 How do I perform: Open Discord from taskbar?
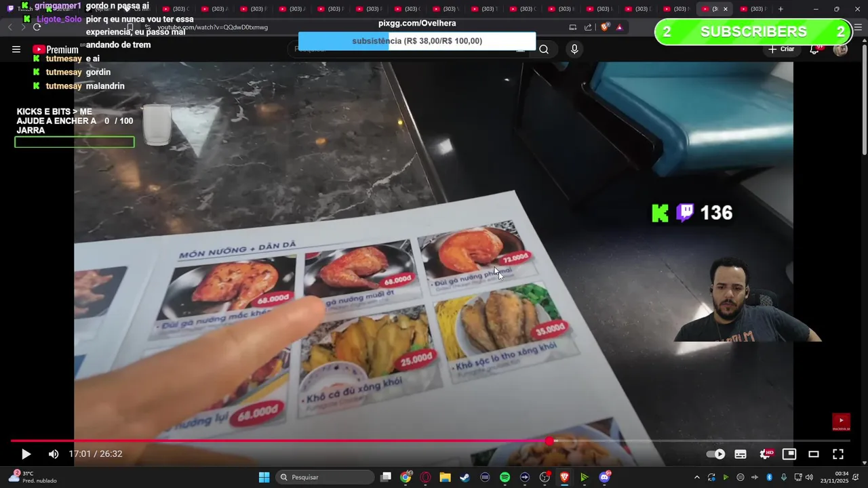(604, 477)
